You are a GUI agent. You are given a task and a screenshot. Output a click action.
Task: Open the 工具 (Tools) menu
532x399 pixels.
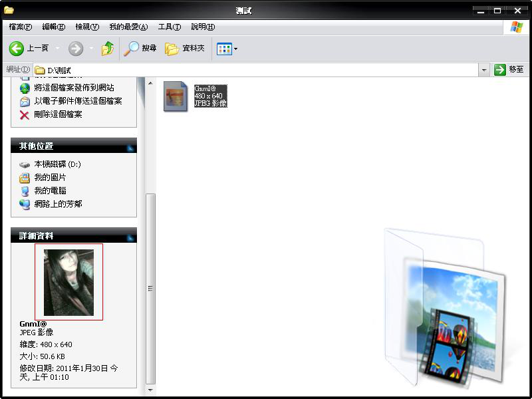point(170,27)
